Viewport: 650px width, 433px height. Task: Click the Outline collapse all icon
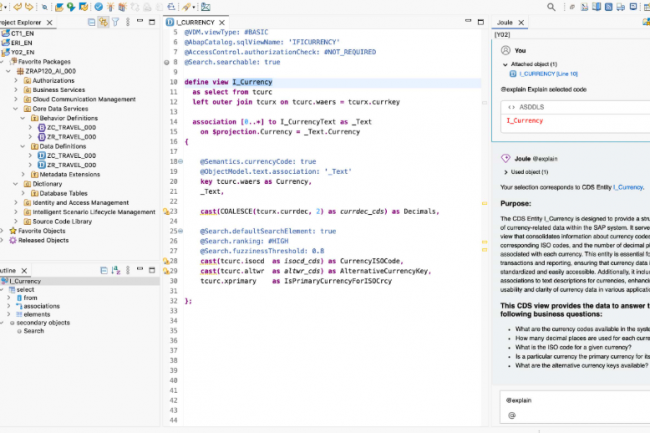(x=104, y=271)
